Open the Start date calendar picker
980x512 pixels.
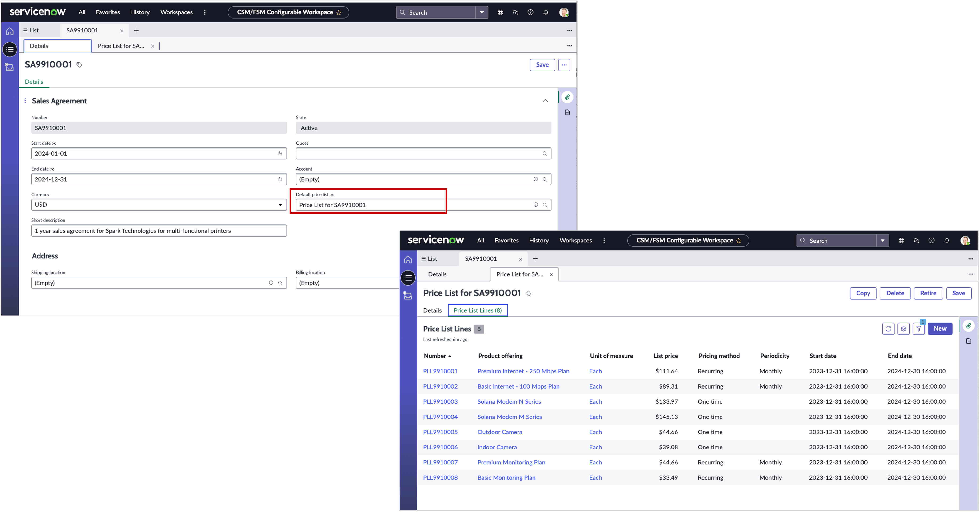coord(280,154)
